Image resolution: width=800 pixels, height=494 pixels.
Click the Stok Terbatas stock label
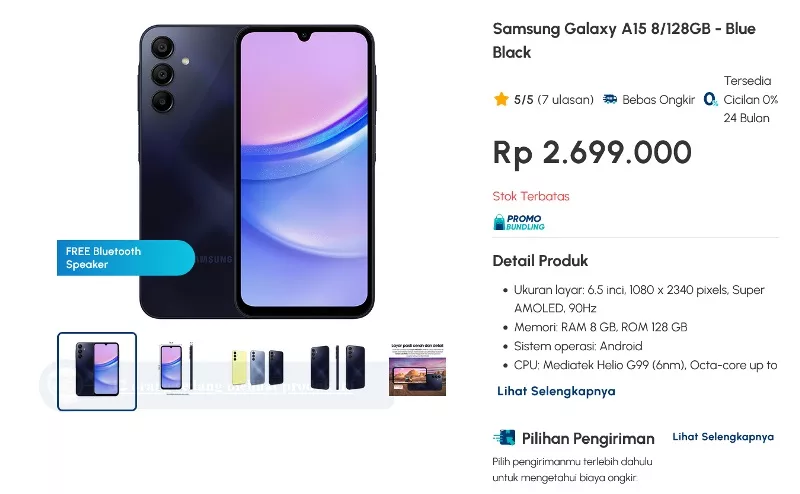(x=531, y=196)
